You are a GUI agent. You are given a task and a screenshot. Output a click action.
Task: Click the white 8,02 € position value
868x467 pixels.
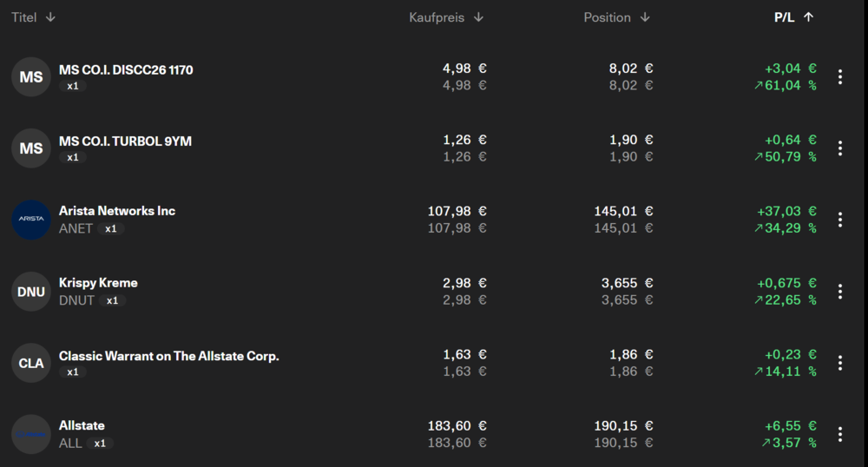631,69
